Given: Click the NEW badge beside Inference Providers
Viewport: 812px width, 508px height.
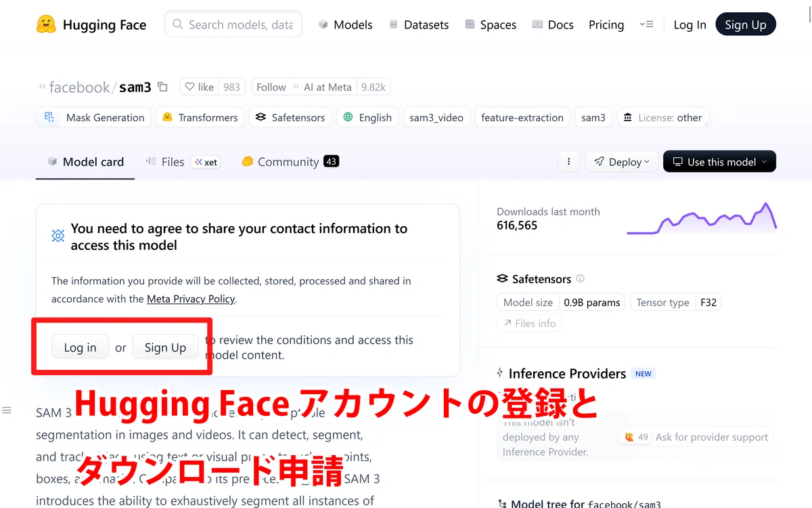Looking at the screenshot, I should click(644, 374).
